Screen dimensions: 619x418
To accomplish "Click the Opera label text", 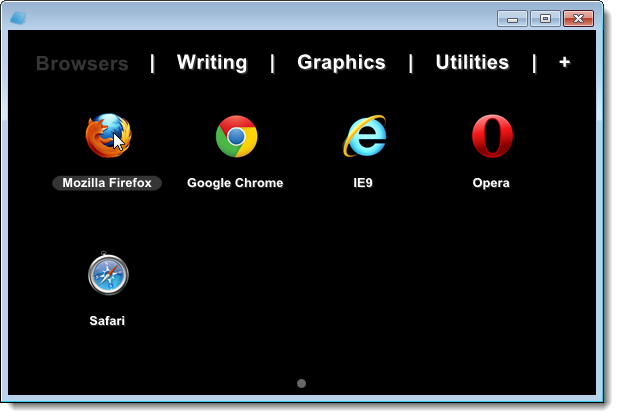I will coord(491,183).
